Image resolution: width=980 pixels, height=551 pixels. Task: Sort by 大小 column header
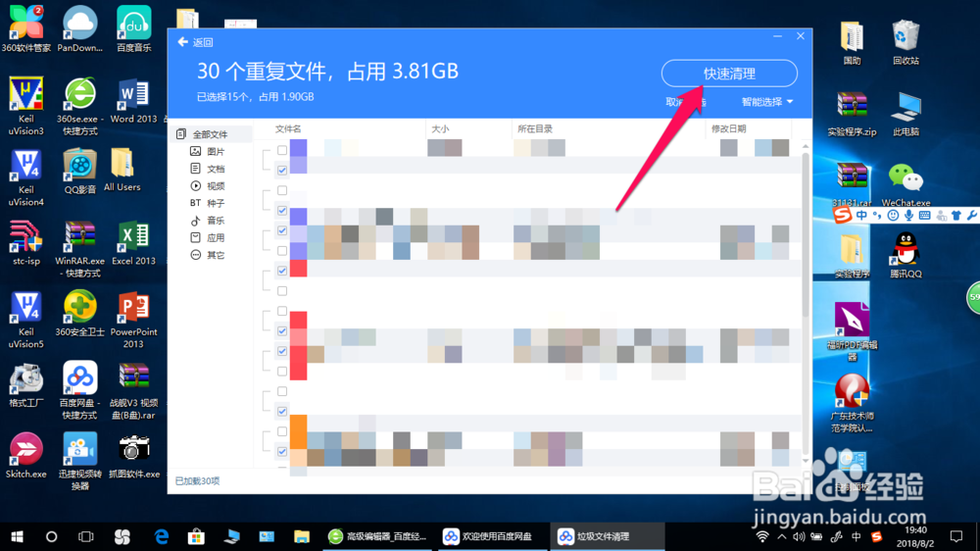click(x=440, y=128)
